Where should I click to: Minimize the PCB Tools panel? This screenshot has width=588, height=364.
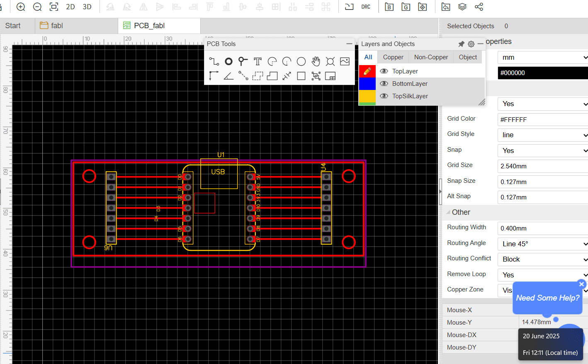(x=349, y=44)
